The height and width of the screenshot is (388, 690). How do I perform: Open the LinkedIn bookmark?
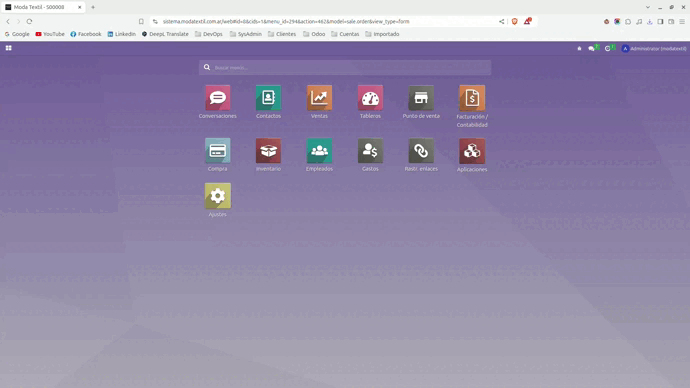pyautogui.click(x=122, y=34)
